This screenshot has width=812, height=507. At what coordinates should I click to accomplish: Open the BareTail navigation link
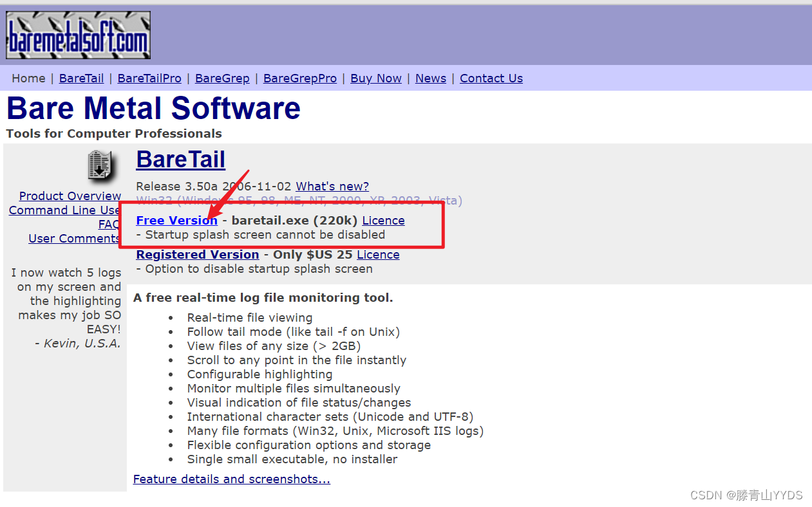(81, 78)
